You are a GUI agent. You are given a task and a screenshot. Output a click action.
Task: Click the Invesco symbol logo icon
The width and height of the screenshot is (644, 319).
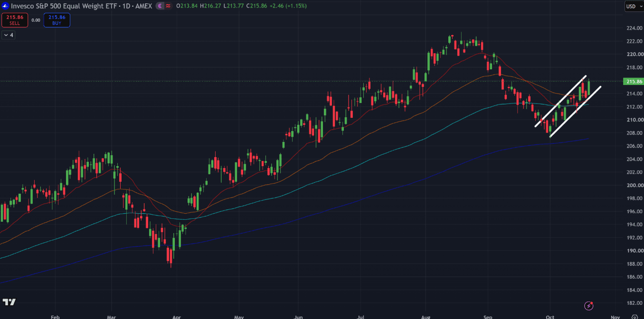(5, 6)
